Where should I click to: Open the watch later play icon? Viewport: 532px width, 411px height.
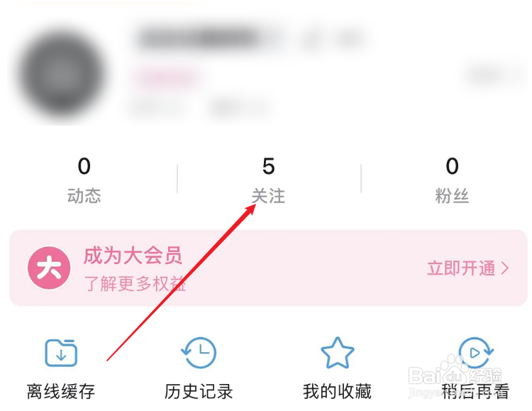(x=475, y=353)
